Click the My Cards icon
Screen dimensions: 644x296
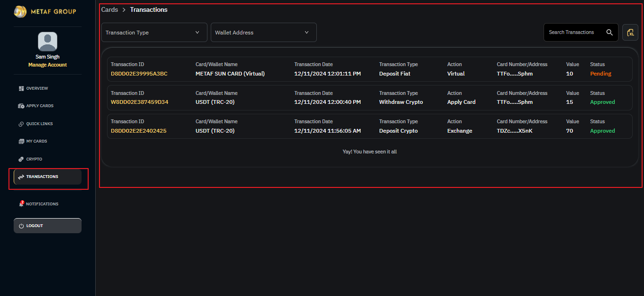click(21, 141)
